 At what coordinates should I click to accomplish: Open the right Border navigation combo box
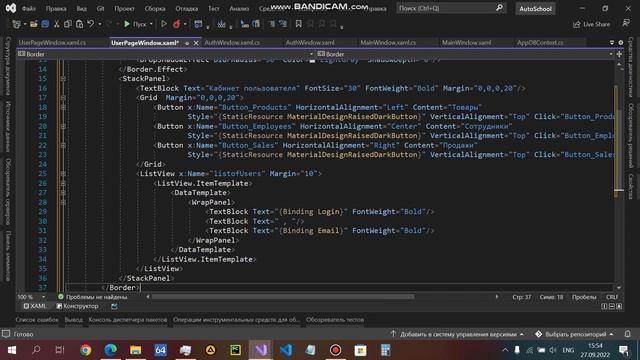pyautogui.click(x=465, y=54)
